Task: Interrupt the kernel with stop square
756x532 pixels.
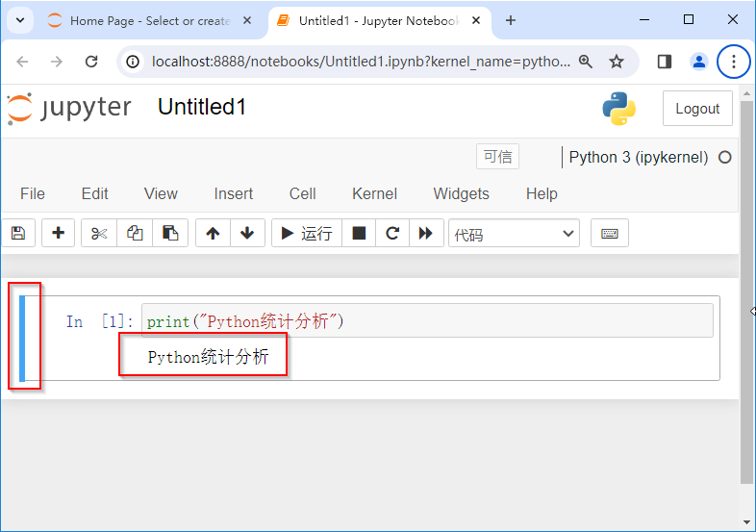Action: click(359, 233)
